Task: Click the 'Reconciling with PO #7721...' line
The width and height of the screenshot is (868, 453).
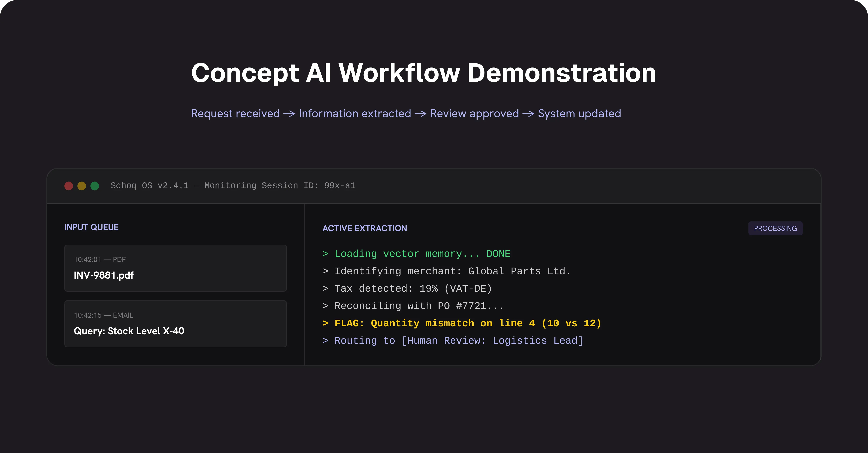Action: pyautogui.click(x=413, y=306)
